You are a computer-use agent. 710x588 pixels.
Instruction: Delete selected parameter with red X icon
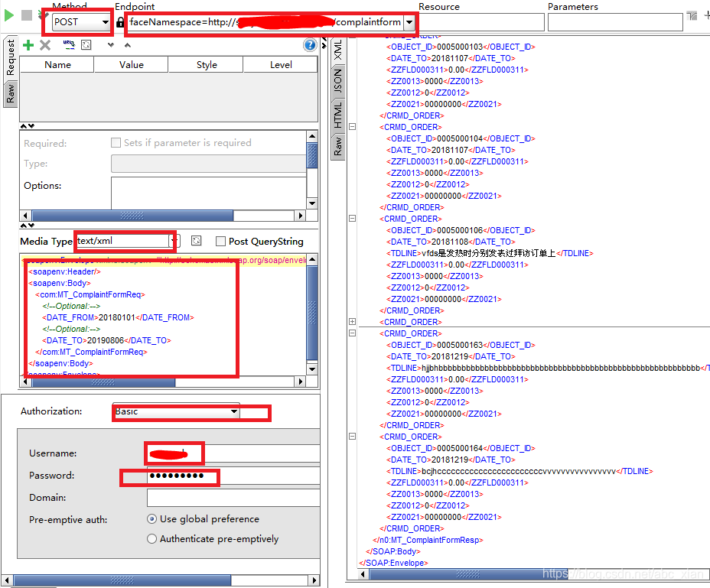point(44,45)
